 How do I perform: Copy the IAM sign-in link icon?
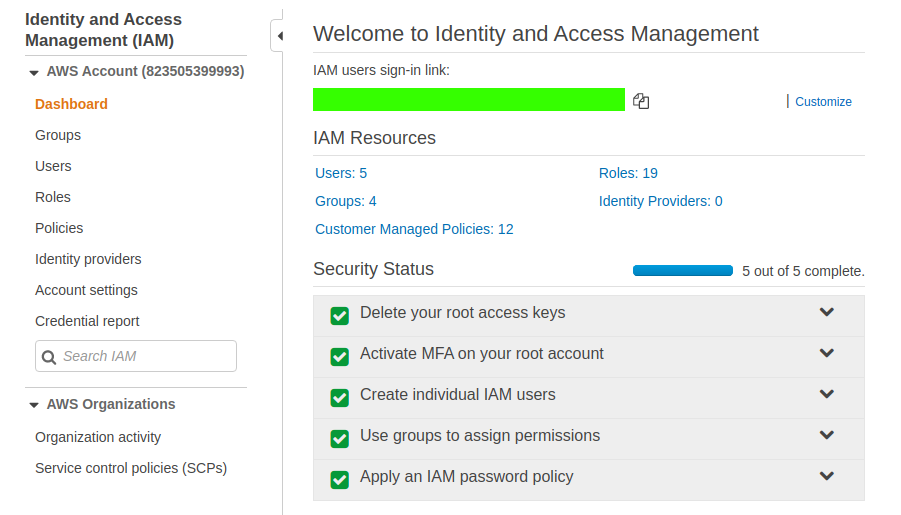pos(641,101)
